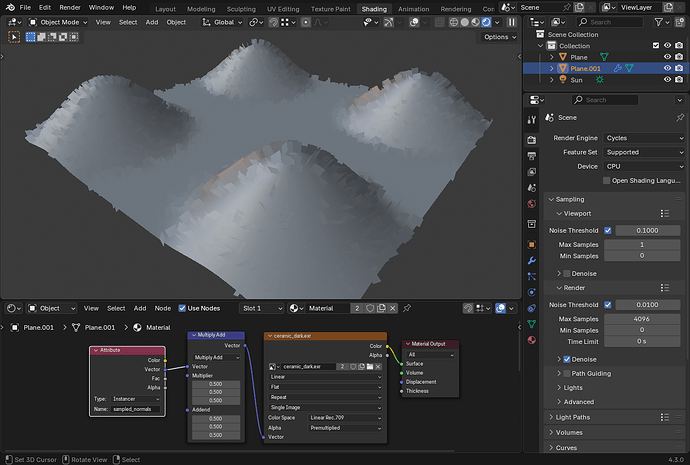Viewport: 690px width, 465px height.
Task: Open the Slot 1 material slot dropdown
Action: [x=262, y=308]
